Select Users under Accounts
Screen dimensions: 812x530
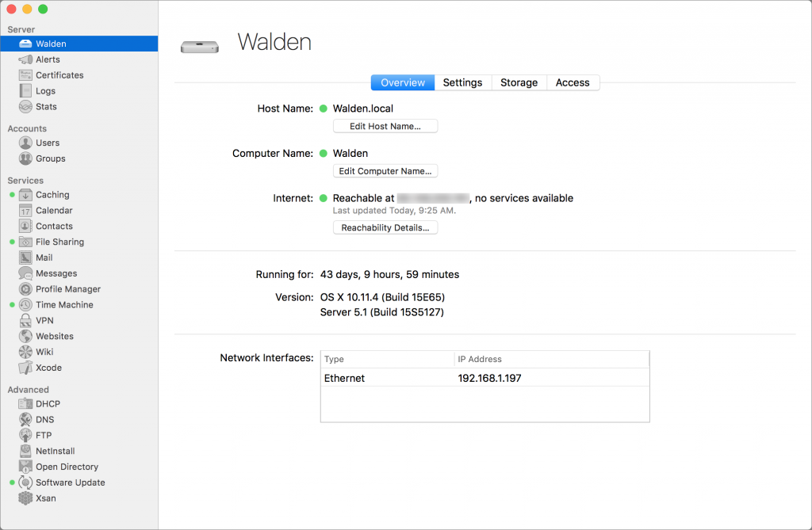pos(47,143)
